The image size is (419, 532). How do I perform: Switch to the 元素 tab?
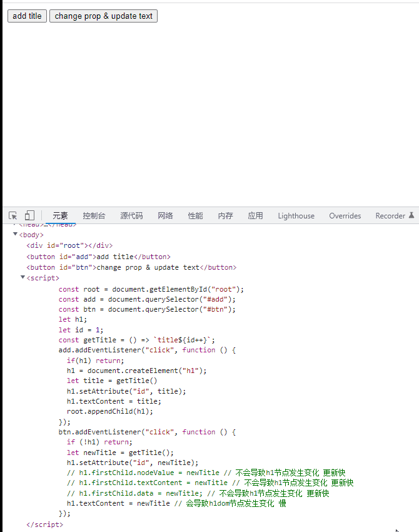point(60,216)
